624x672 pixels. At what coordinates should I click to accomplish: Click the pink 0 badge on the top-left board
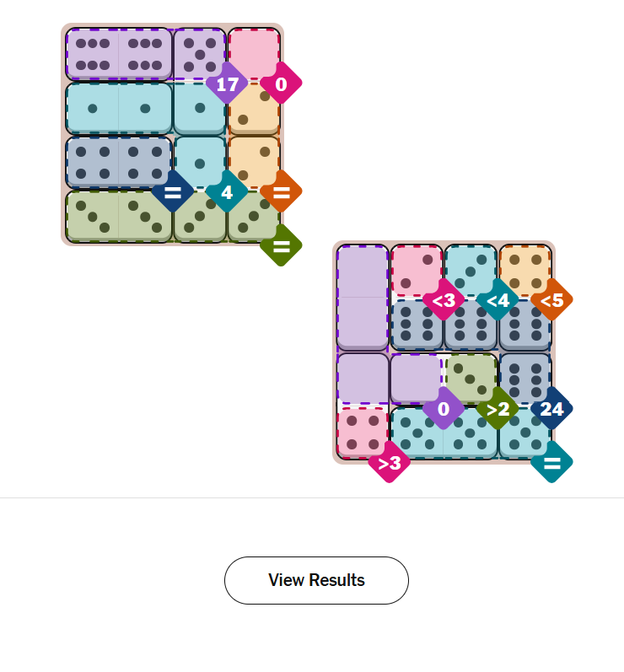click(x=281, y=84)
